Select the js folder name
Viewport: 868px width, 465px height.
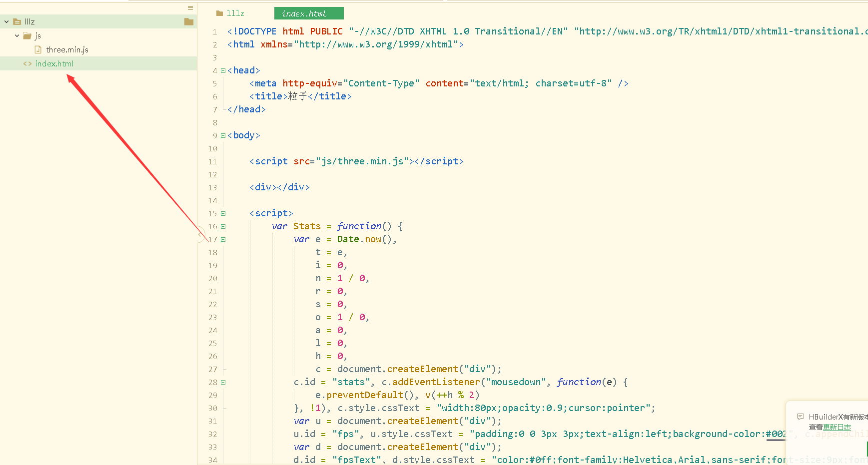tap(38, 35)
